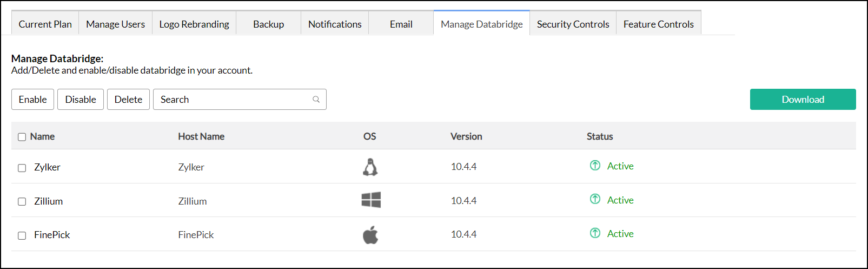Click the Active status arrow icon for Zylker
Viewport: 868px width, 269px height.
coord(595,166)
